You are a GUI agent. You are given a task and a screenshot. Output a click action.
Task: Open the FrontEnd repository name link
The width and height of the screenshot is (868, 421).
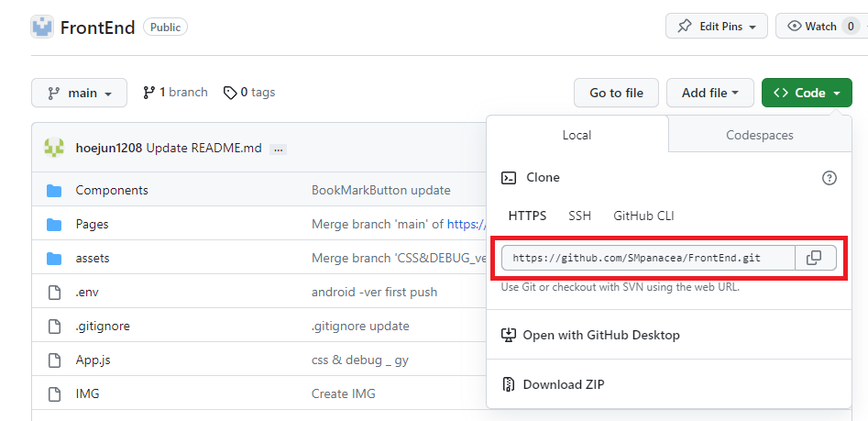[97, 28]
